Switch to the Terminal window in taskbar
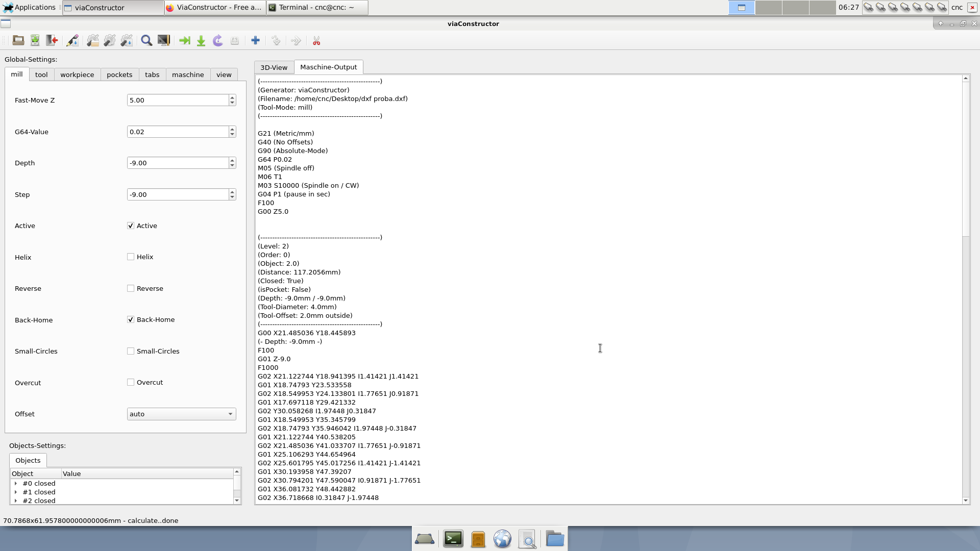The width and height of the screenshot is (980, 551). point(317,7)
